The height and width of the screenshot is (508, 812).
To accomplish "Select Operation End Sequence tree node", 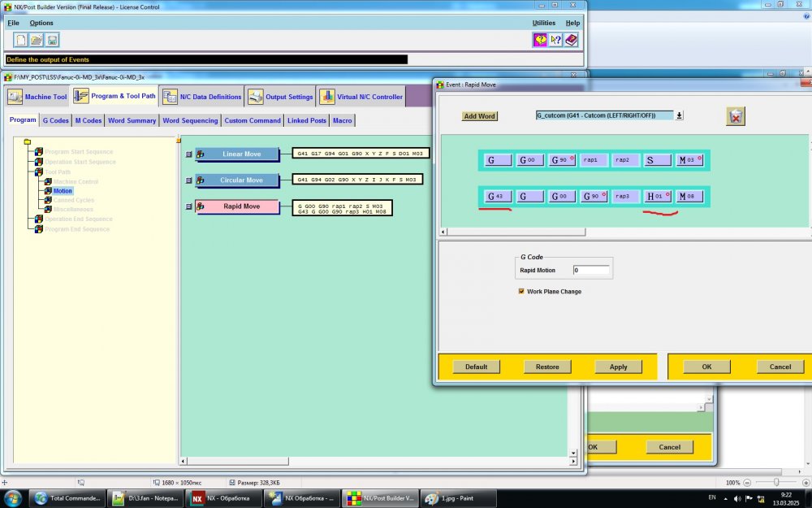I will pos(77,219).
